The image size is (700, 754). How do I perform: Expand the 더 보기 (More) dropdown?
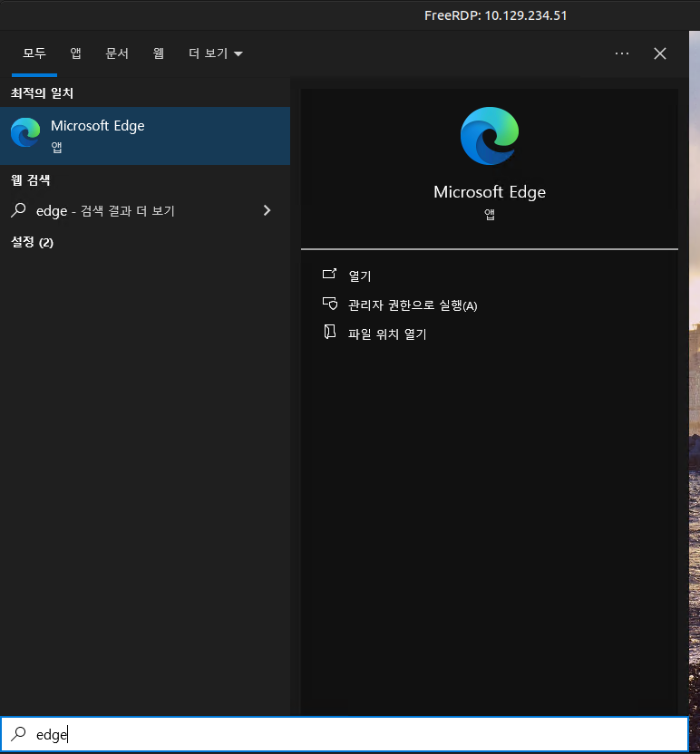tap(215, 53)
